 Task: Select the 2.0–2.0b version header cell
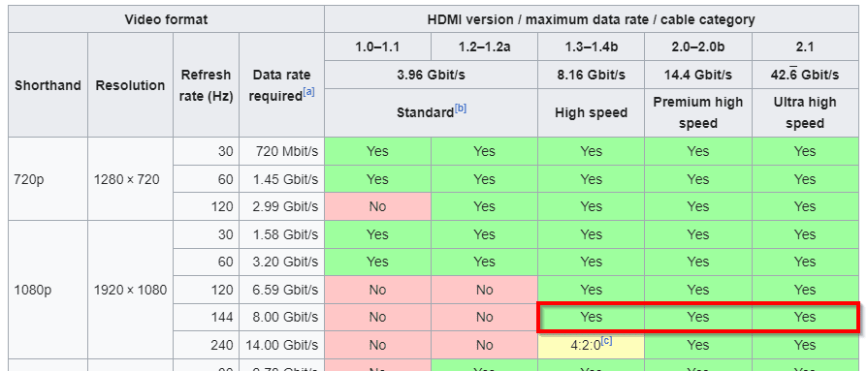[x=698, y=47]
